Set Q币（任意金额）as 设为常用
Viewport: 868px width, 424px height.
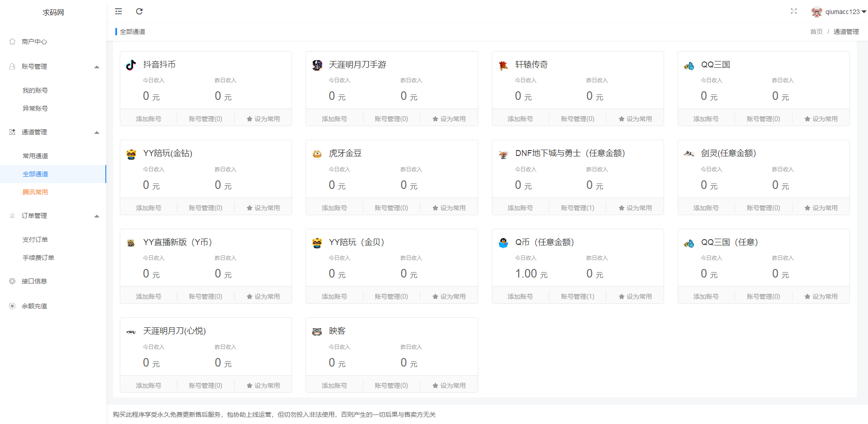(635, 297)
